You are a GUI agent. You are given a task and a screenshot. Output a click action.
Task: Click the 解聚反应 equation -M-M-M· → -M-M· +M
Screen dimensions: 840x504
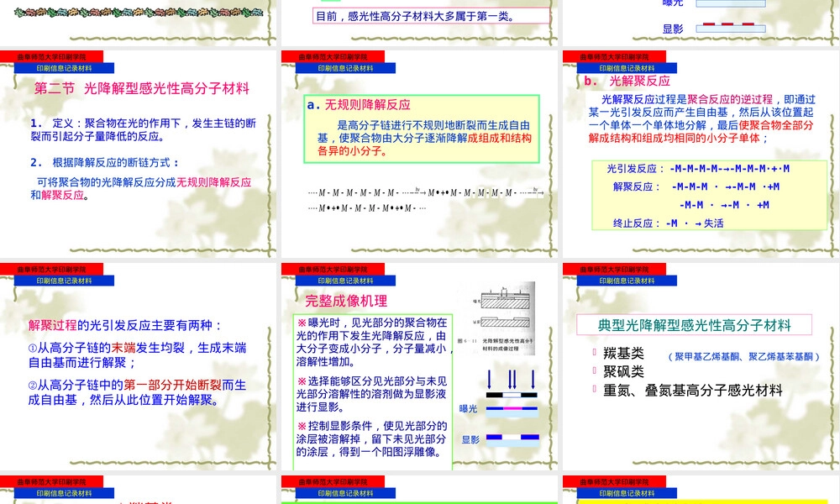click(x=696, y=187)
